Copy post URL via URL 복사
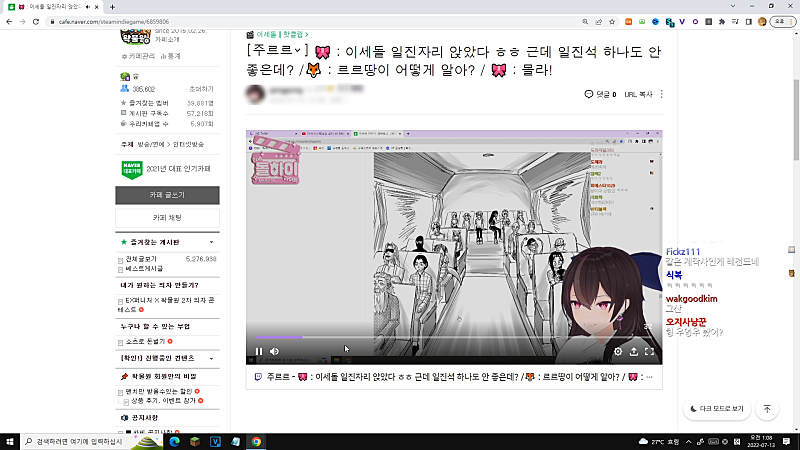Image resolution: width=800 pixels, height=450 pixels. point(638,94)
